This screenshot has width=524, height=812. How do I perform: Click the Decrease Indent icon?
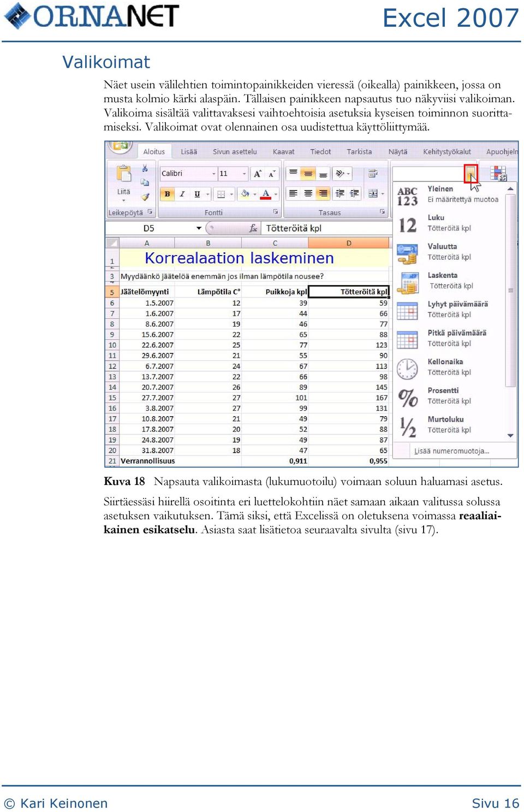pos(340,193)
